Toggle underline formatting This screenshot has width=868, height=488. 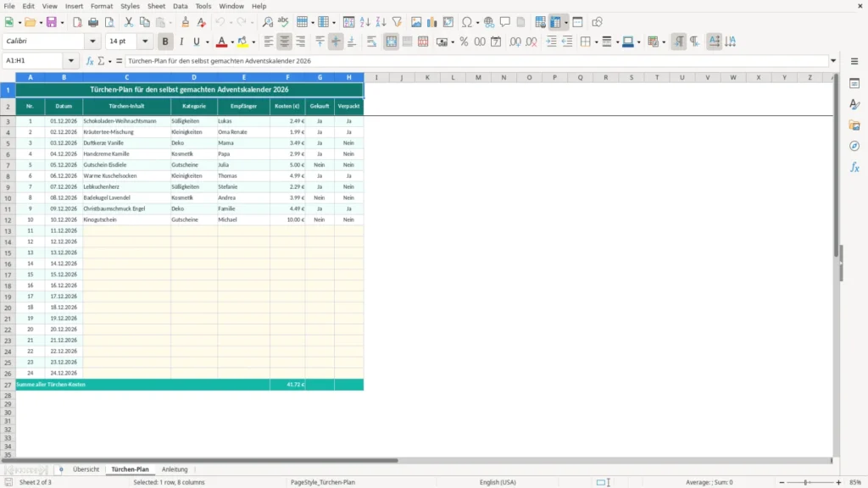pos(197,42)
